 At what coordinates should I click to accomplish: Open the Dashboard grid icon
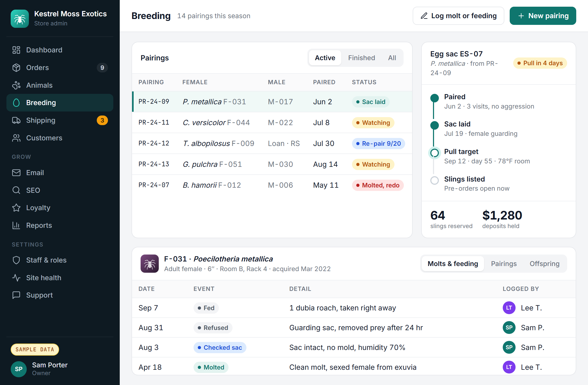16,50
